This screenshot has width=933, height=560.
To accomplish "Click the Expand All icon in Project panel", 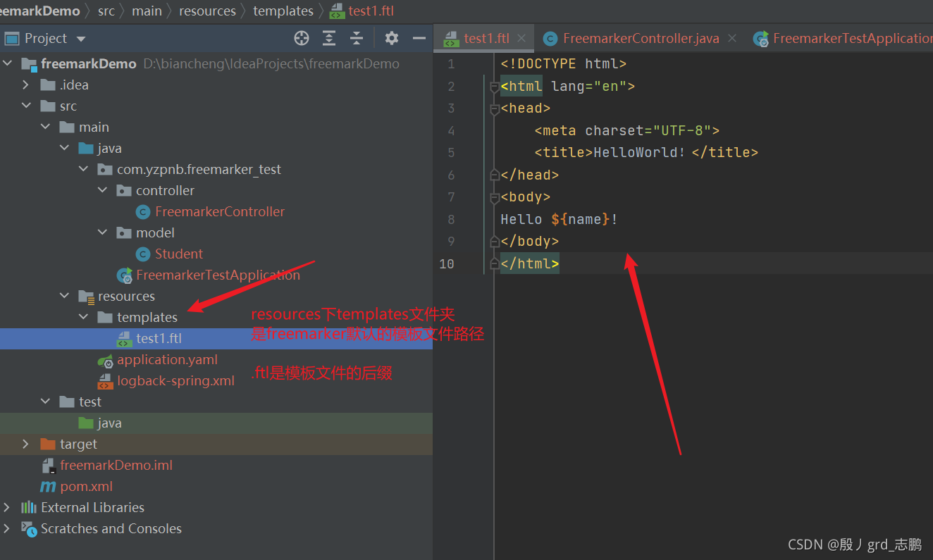I will click(x=329, y=38).
